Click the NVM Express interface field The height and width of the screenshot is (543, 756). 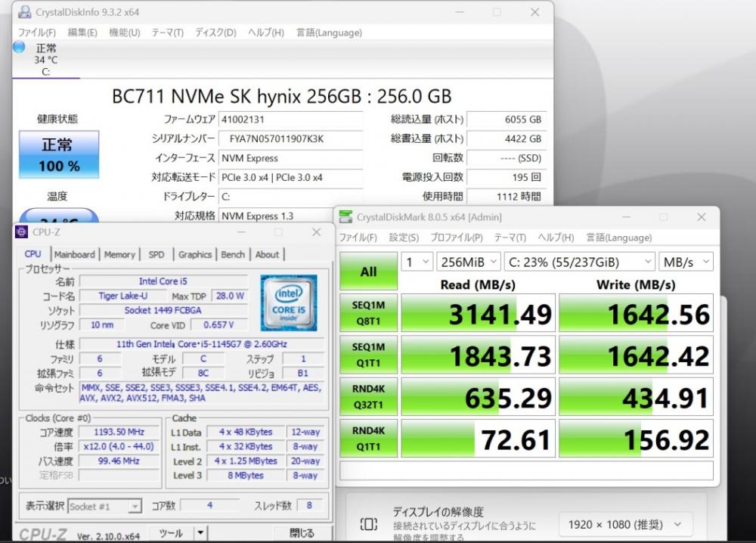pyautogui.click(x=290, y=158)
